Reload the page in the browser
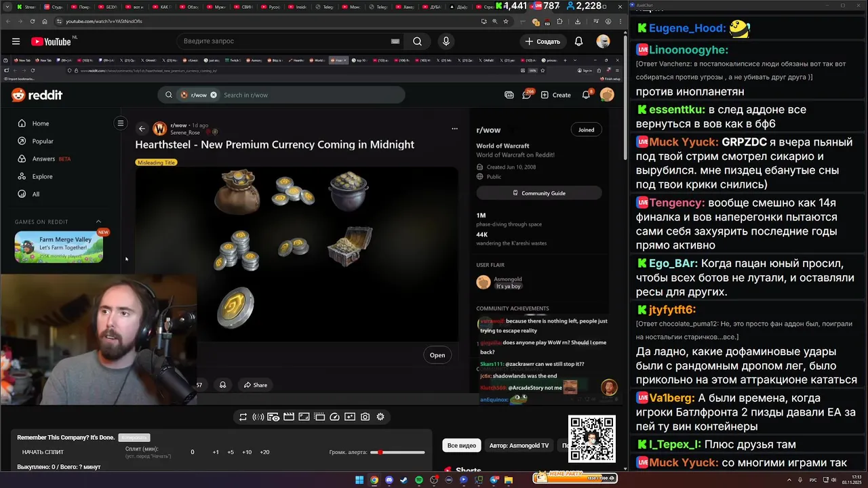The width and height of the screenshot is (868, 488). pos(33,21)
